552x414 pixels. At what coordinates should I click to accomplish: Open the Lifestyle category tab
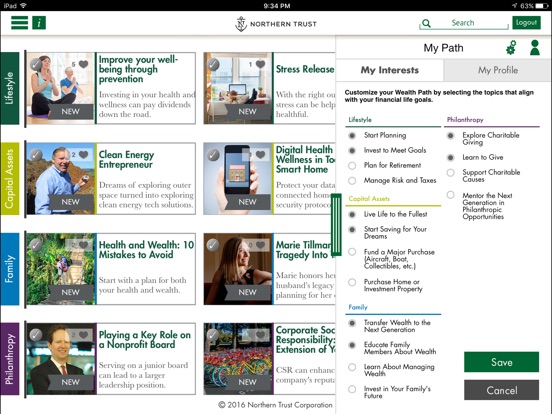pos(10,88)
